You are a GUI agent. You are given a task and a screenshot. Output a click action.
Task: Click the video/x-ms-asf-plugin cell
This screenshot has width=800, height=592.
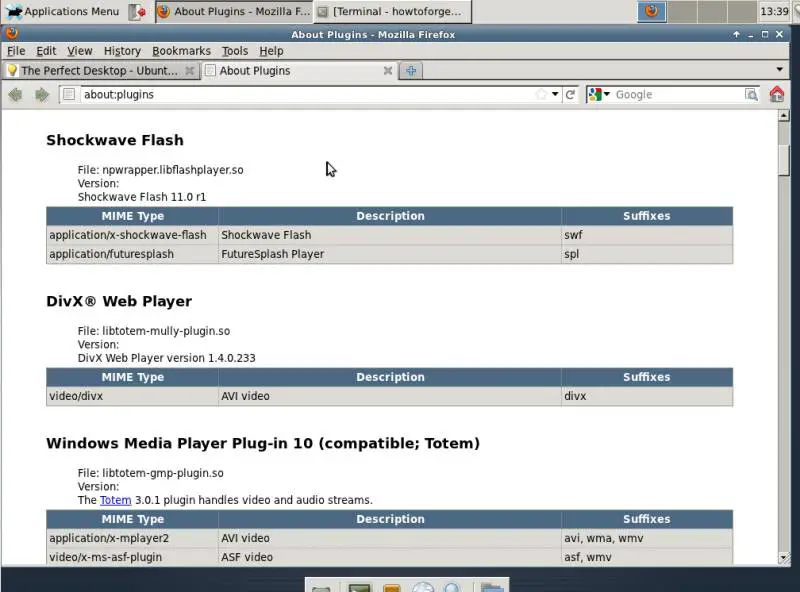pyautogui.click(x=132, y=557)
